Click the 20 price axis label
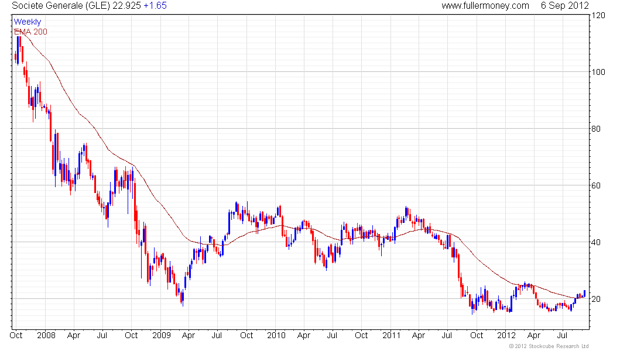The height and width of the screenshot is (351, 644). click(x=596, y=299)
